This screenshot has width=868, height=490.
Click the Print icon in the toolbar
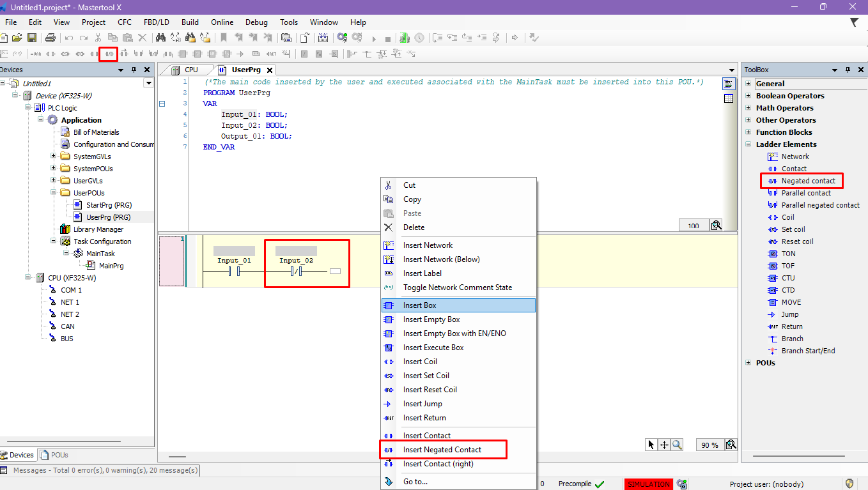pyautogui.click(x=50, y=38)
